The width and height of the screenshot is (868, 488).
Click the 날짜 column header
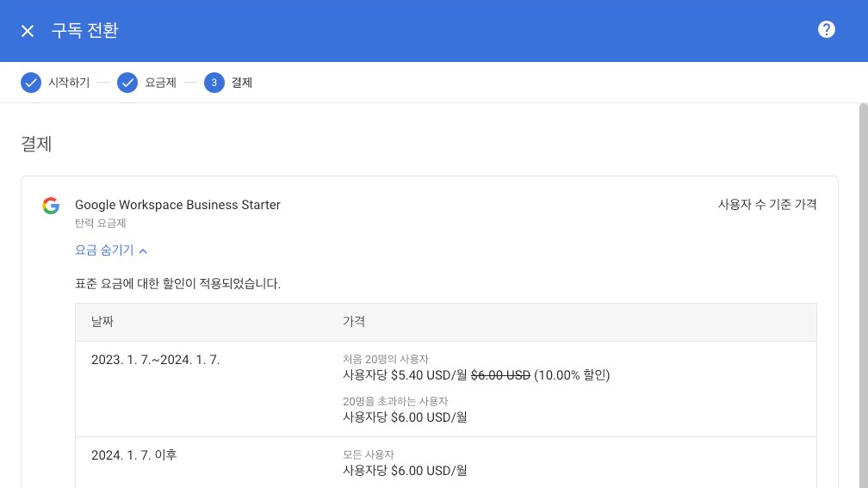tap(102, 322)
